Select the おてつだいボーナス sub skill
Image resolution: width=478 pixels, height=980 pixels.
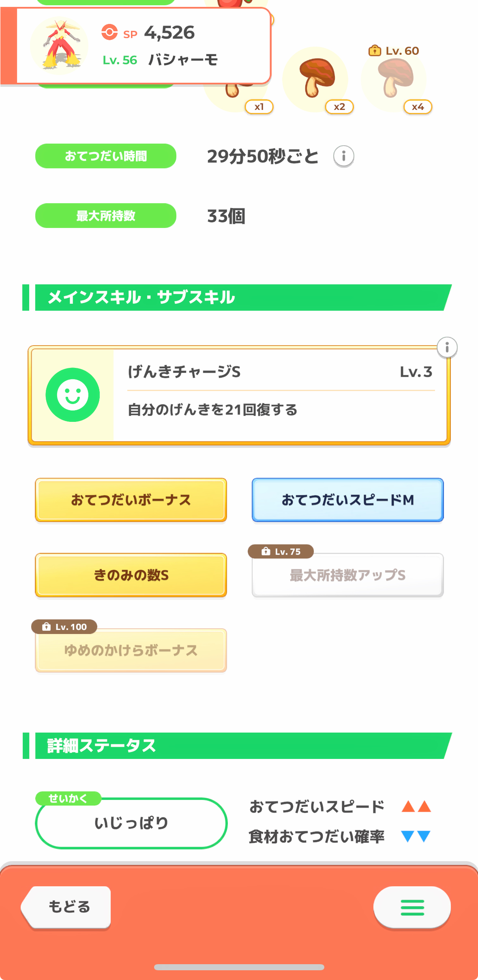131,500
